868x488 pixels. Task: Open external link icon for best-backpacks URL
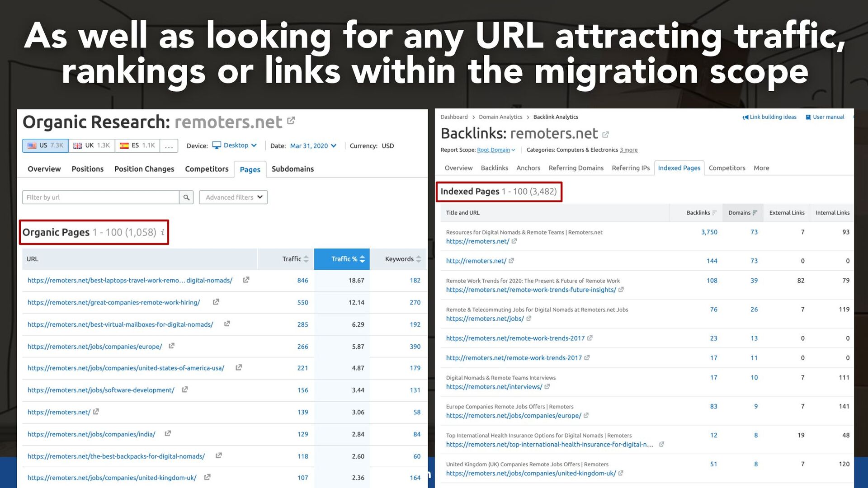tap(218, 455)
